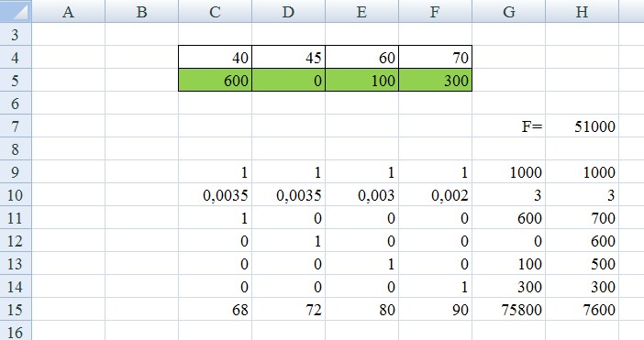Screen dimensions: 644x340
Task: Select row 9 header
Action: [x=16, y=172]
